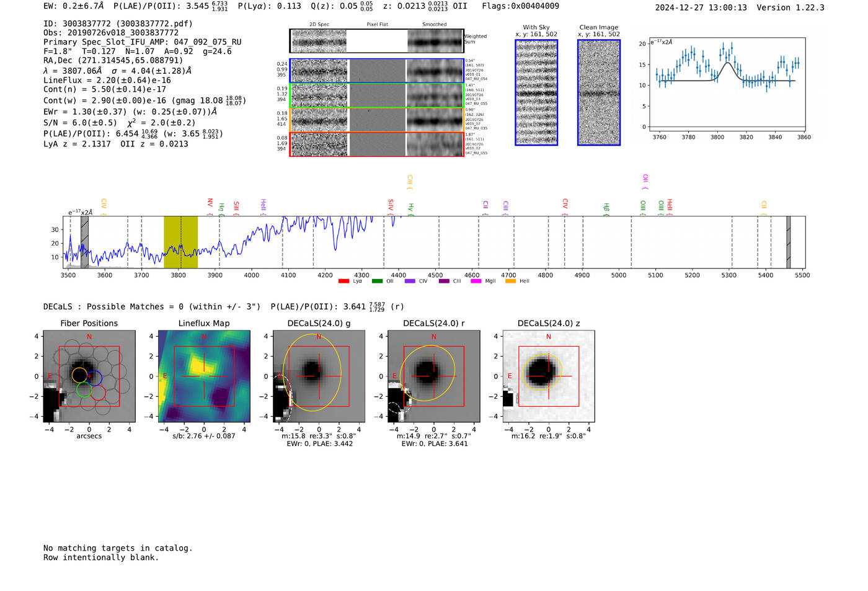The width and height of the screenshot is (868, 591).
Task: Click the magenta OII line marker label
Action: coord(645,182)
